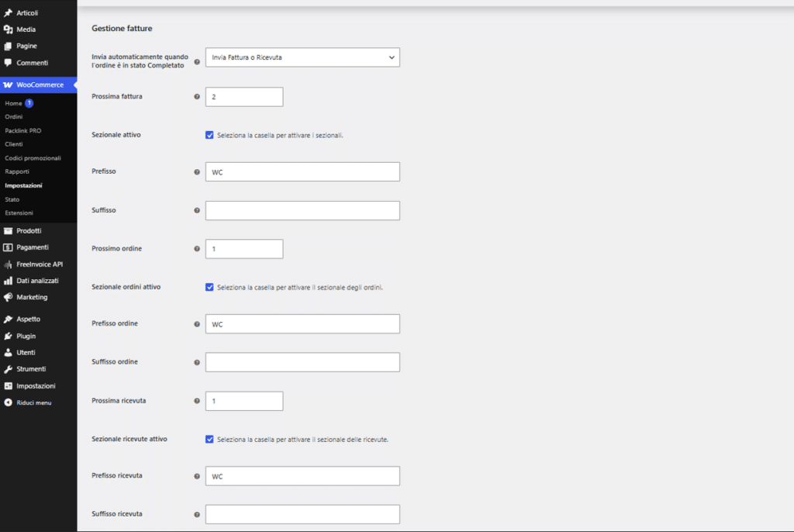794x532 pixels.
Task: Click help icon beside Prefisso field
Action: point(197,171)
